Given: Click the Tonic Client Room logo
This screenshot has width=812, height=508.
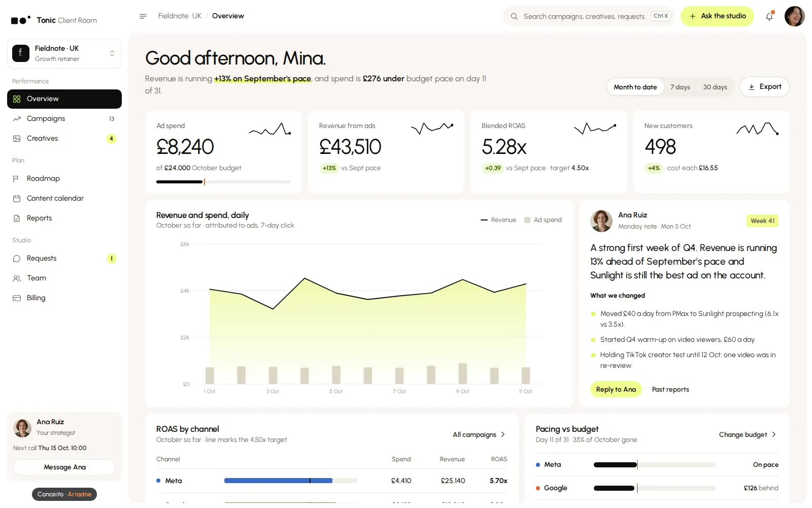Looking at the screenshot, I should [54, 20].
